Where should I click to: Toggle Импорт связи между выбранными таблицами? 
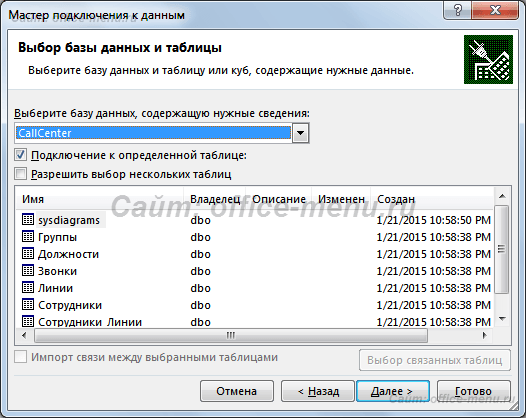click(20, 357)
